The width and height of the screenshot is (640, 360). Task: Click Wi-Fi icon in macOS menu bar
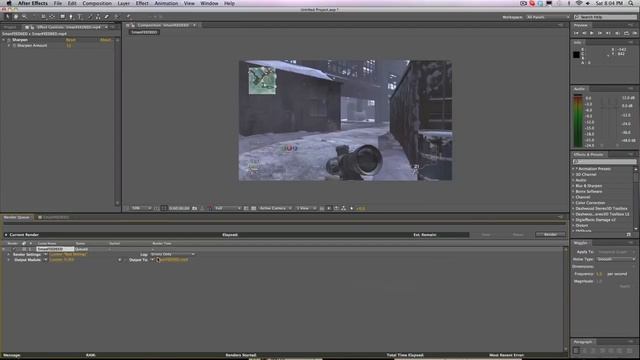(x=579, y=3)
